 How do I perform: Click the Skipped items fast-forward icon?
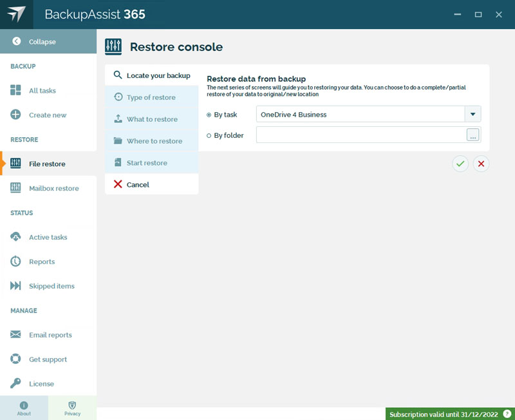[15, 285]
